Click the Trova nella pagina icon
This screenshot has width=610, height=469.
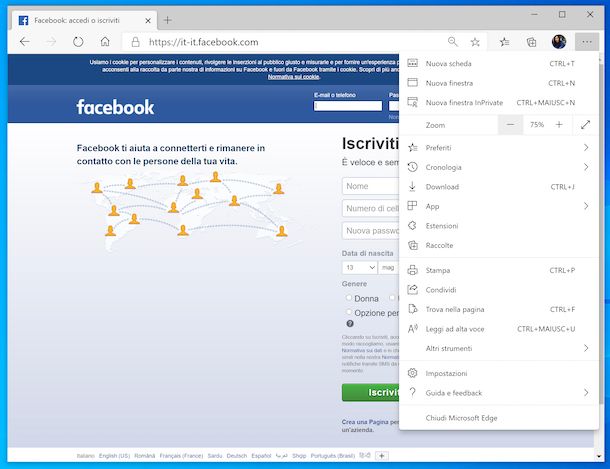click(x=412, y=309)
